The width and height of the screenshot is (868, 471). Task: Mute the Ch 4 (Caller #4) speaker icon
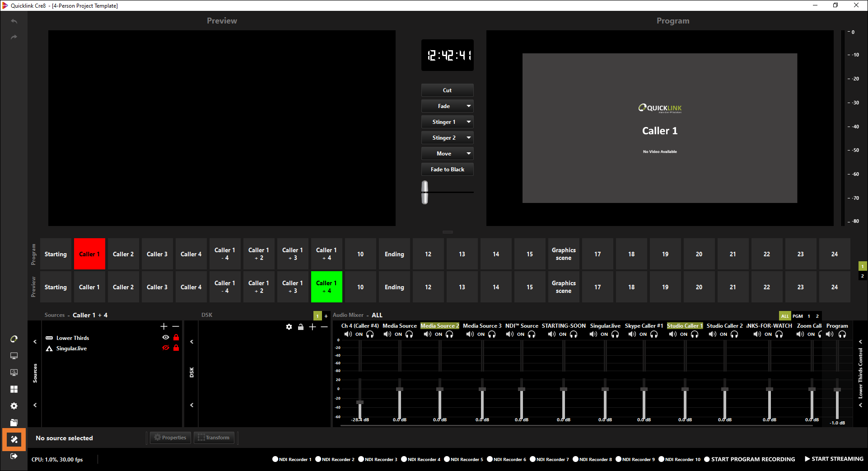click(x=348, y=334)
